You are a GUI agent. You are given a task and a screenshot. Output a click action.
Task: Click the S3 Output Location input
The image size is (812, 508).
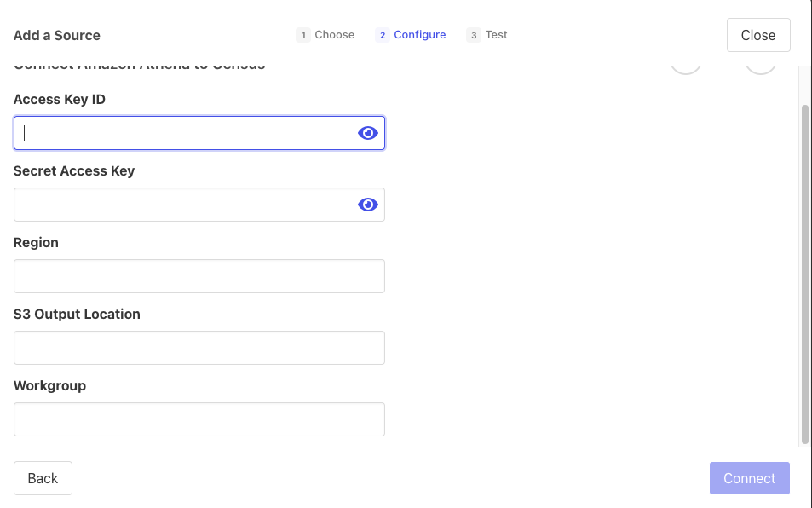pos(199,348)
